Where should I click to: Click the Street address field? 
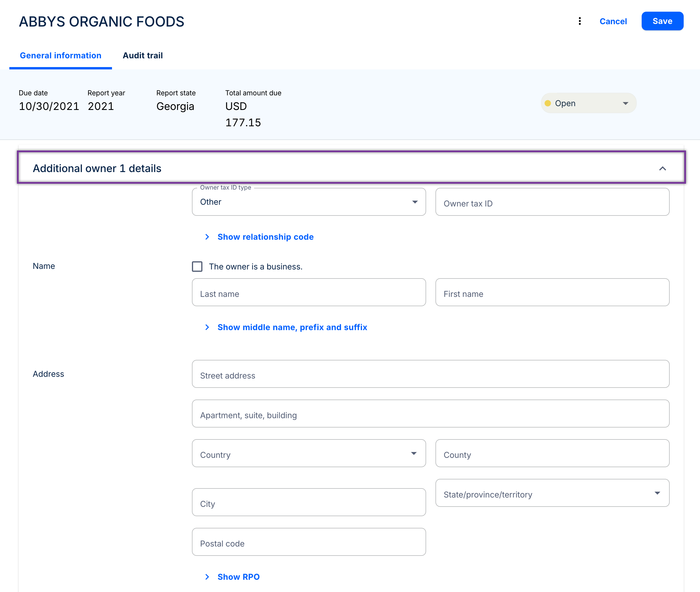[430, 374]
